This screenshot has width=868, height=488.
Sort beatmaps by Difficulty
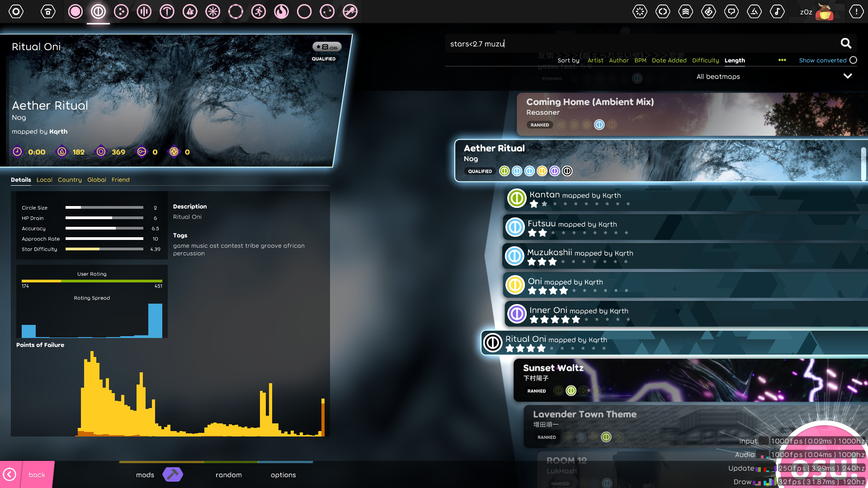tap(705, 60)
